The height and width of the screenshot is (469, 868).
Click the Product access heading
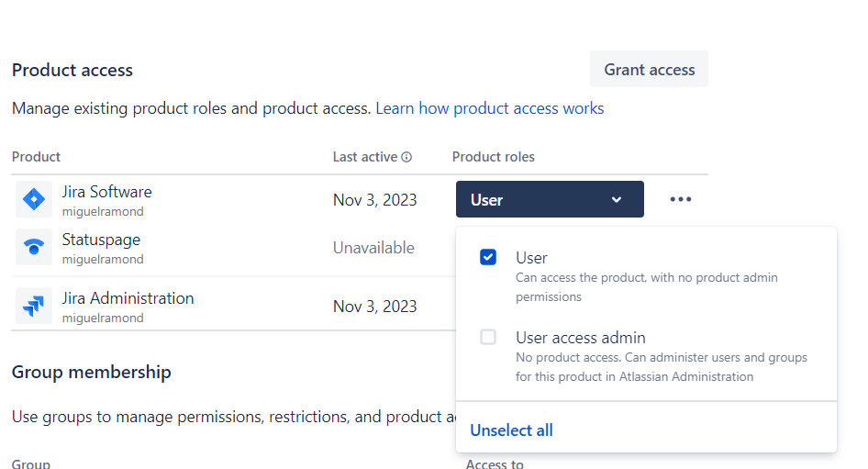click(x=72, y=71)
